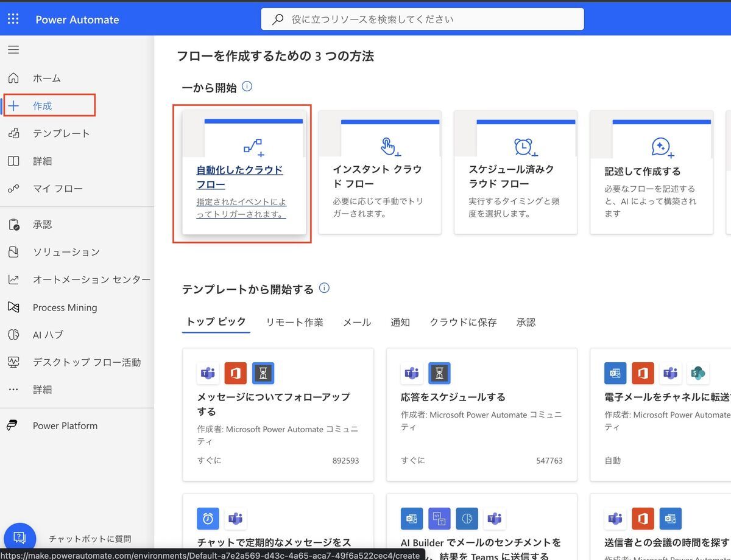Click hourglass icon on 応答をスケジュールする card
Viewport: 731px width, 560px height.
439,373
